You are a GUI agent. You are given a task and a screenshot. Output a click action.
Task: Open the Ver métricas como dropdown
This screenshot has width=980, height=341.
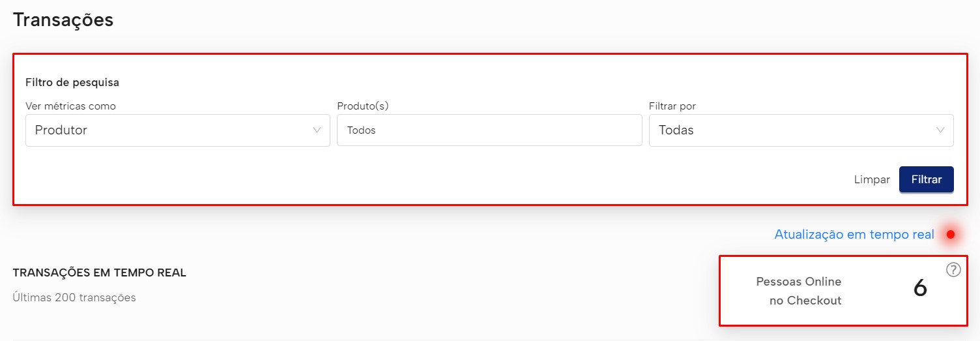tap(178, 130)
